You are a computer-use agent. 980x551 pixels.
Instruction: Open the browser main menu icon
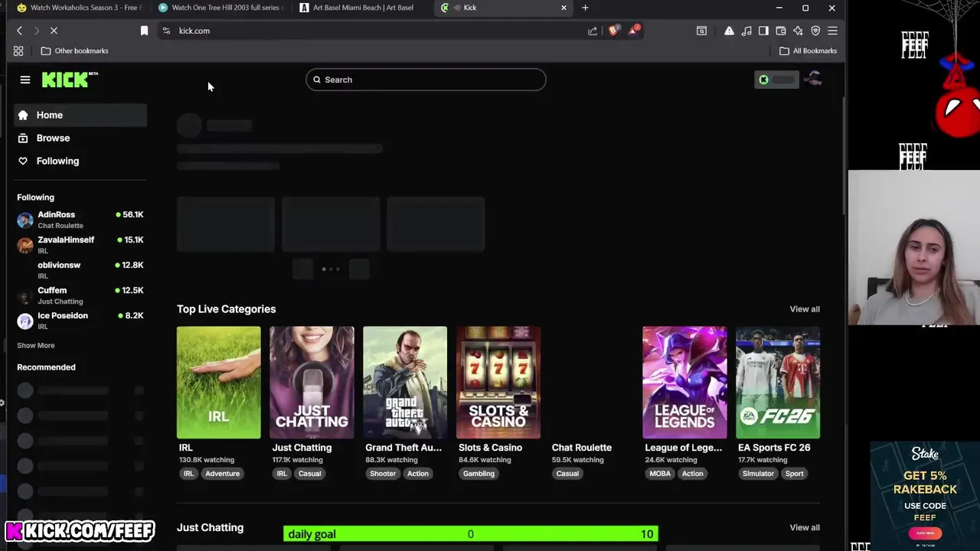[x=832, y=31]
